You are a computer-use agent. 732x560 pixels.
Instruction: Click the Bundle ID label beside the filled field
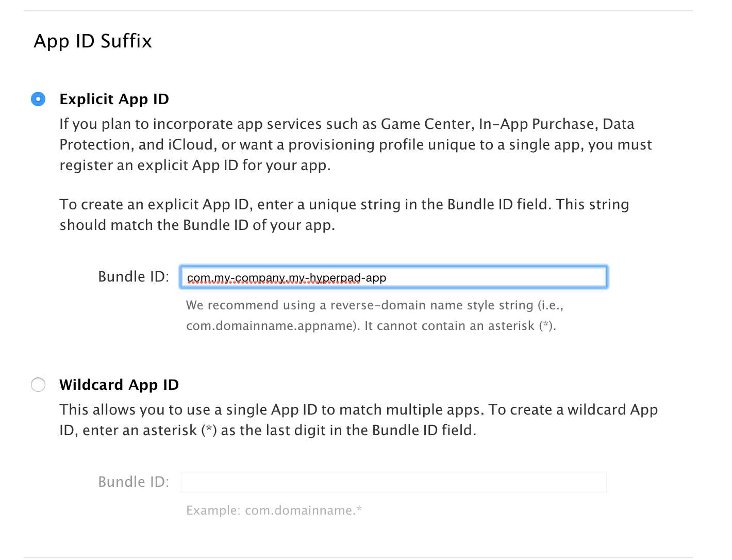click(134, 277)
